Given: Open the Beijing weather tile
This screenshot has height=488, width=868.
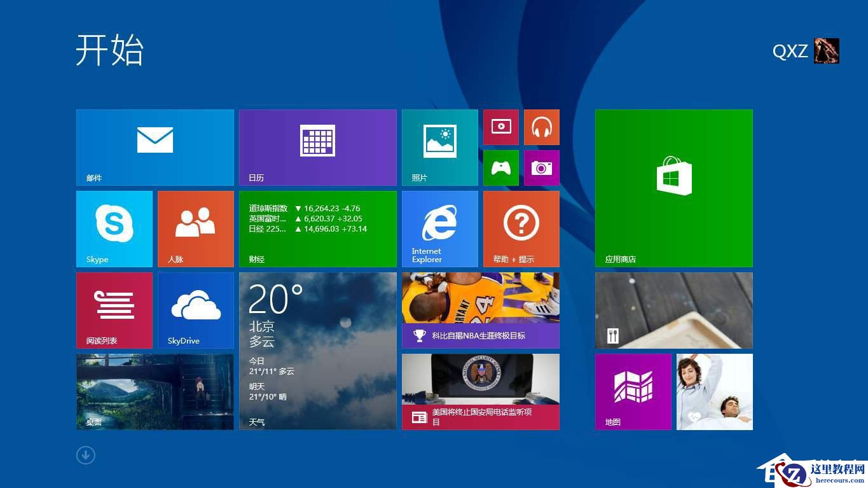Looking at the screenshot, I should (318, 351).
